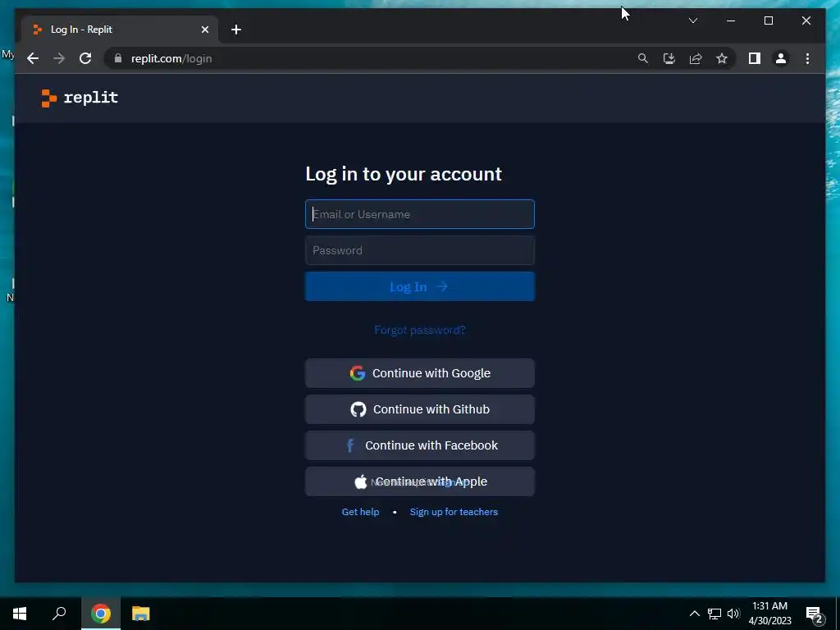Screen dimensions: 840x630
Task: Click the Chrome taskbar icon
Action: 101,614
